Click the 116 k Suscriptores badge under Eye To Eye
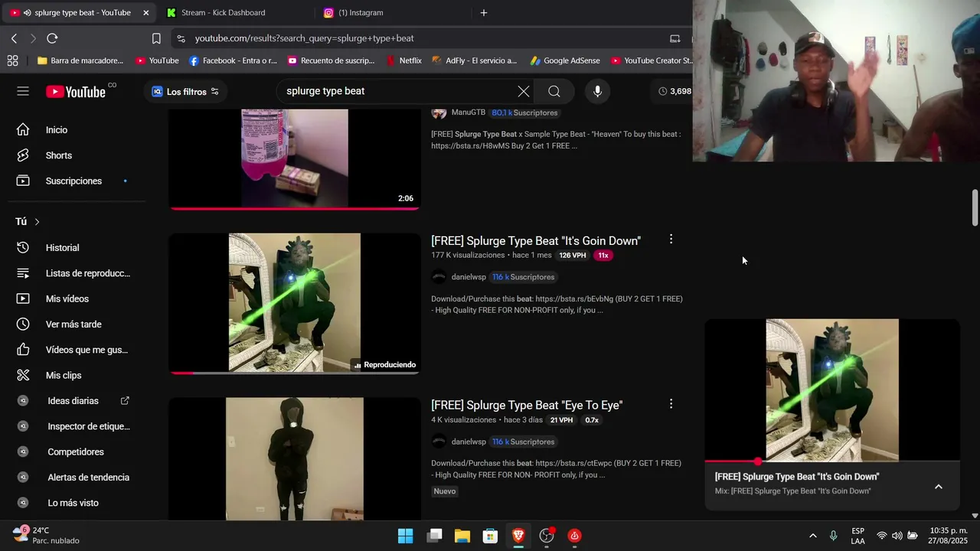 point(523,442)
